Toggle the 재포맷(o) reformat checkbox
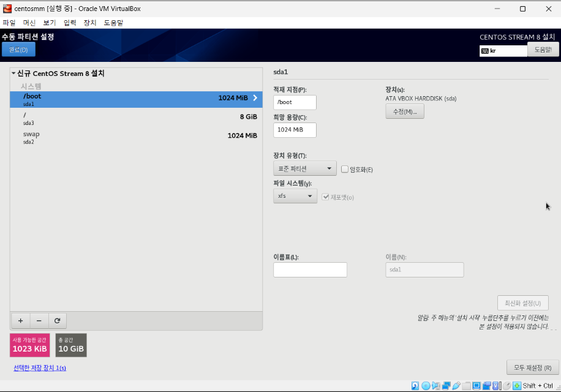Viewport: 561px width, 392px height. [325, 197]
